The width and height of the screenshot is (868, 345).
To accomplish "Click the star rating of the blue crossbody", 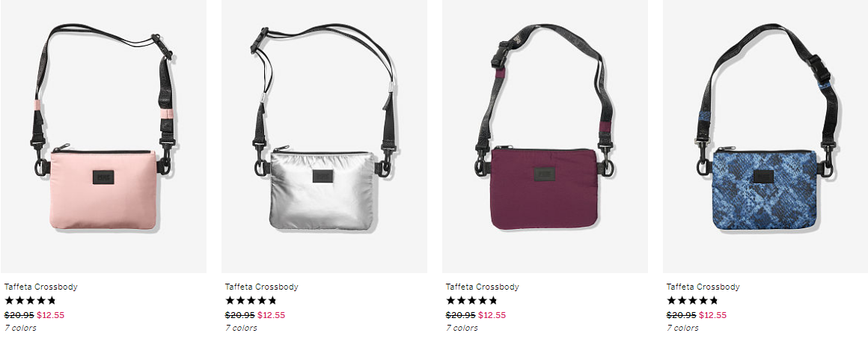I will coord(692,301).
